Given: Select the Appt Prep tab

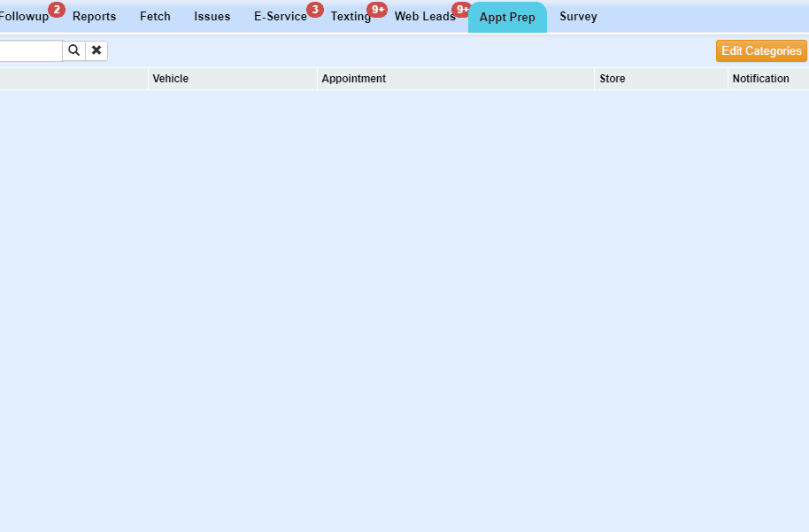Looking at the screenshot, I should coord(507,18).
